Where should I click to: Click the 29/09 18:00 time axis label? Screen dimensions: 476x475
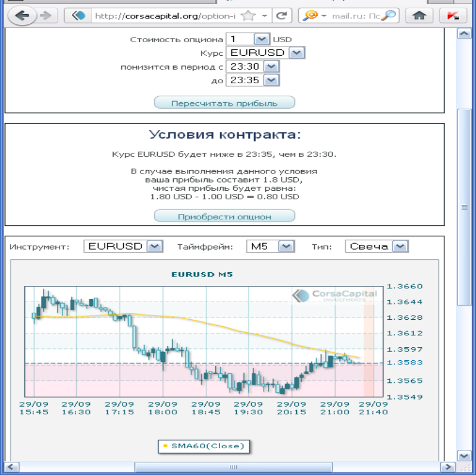[x=162, y=408]
